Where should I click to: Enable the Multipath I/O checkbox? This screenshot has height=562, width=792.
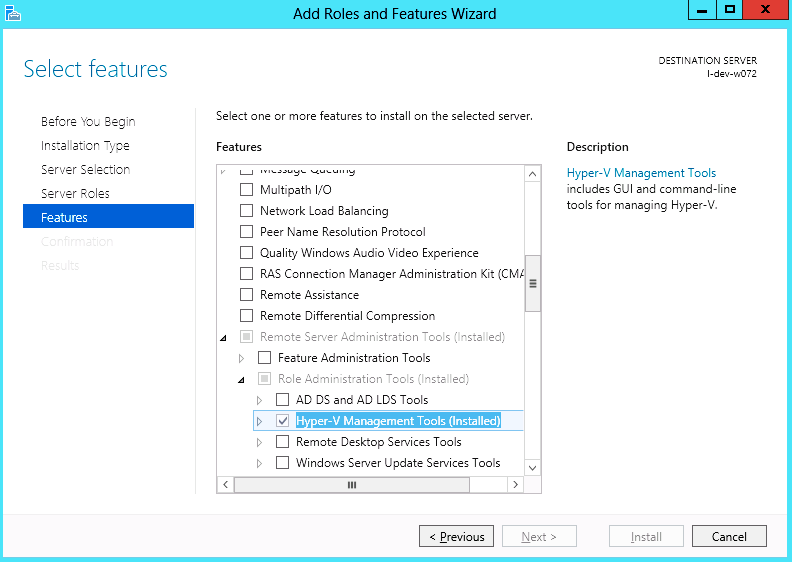click(x=247, y=190)
